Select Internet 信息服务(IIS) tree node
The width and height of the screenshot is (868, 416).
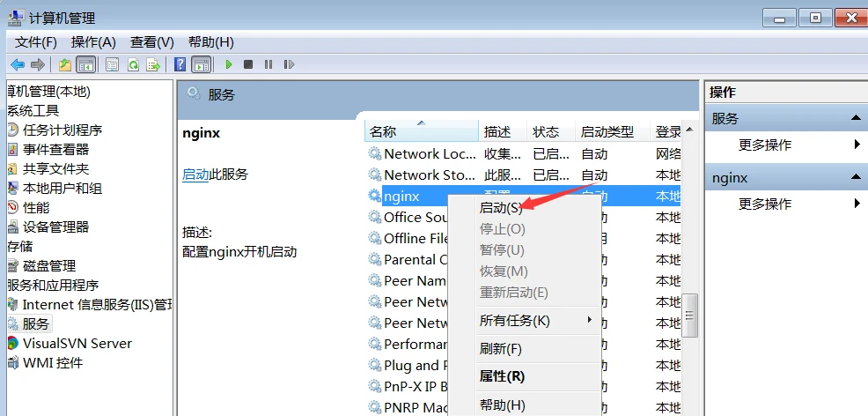[x=98, y=305]
